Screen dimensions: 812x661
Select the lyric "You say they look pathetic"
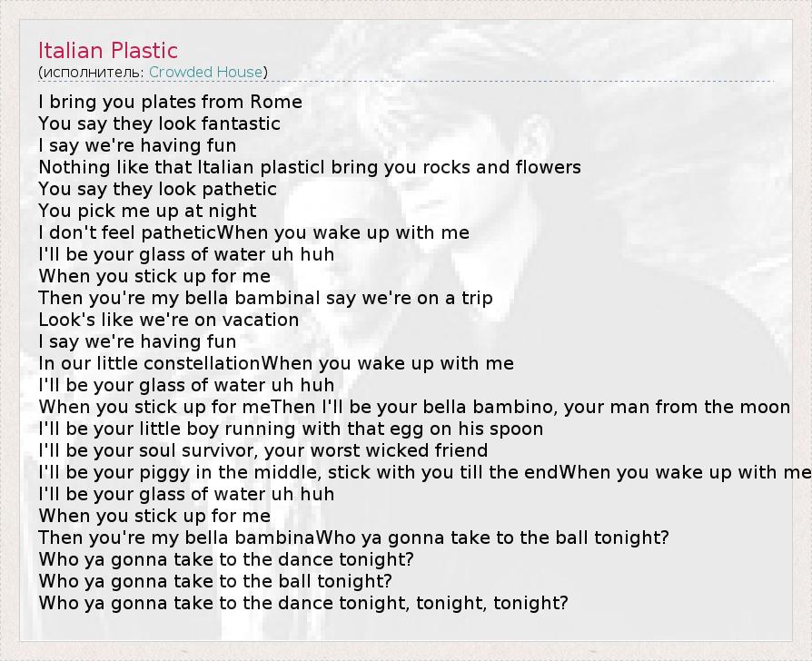tap(157, 189)
